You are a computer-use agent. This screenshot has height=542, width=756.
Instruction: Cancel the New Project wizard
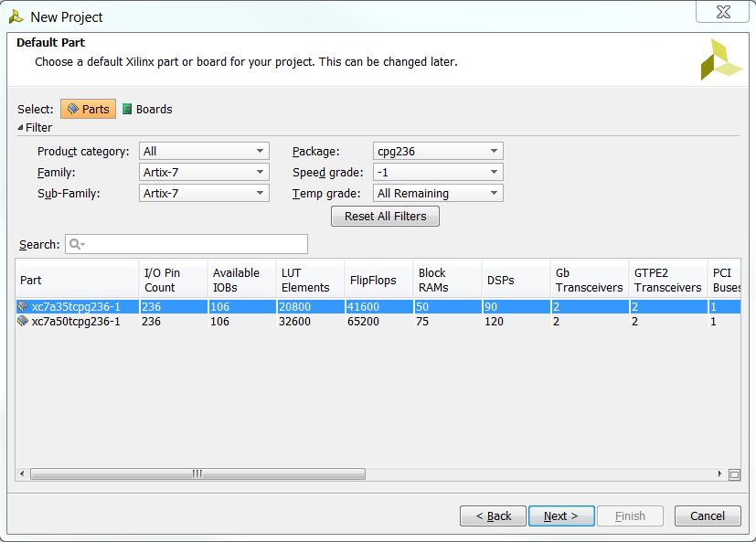point(708,516)
